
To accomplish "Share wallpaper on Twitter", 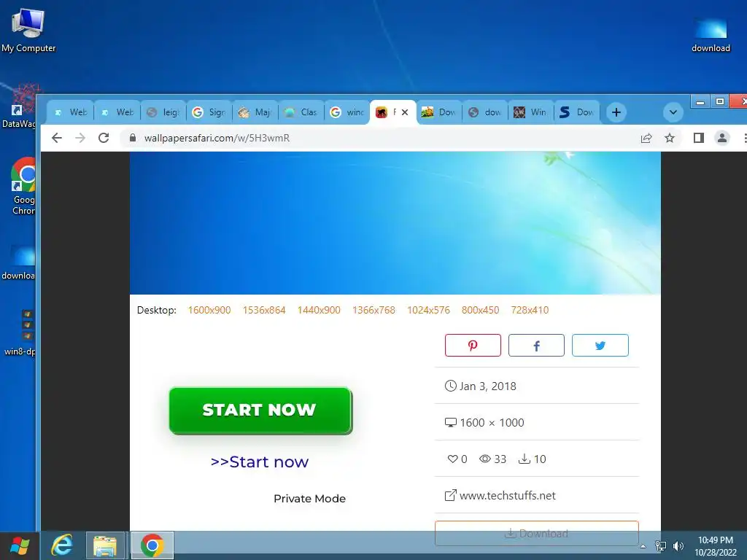I will 600,345.
